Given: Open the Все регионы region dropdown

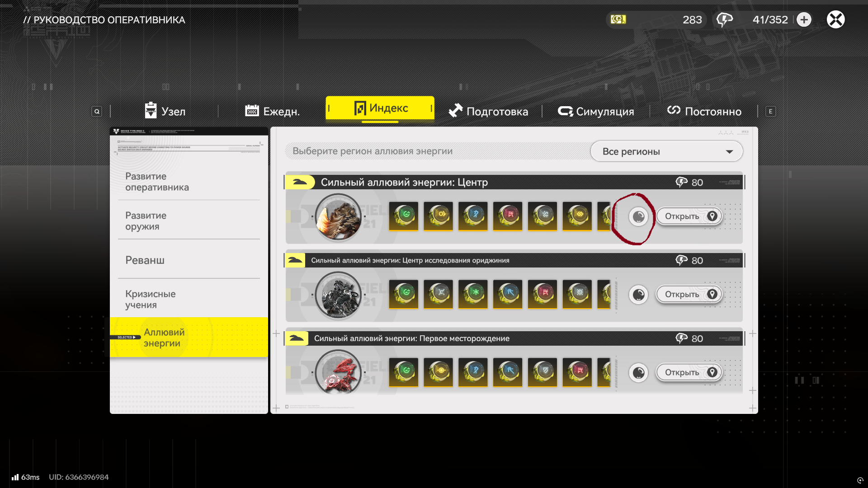Looking at the screenshot, I should point(666,151).
